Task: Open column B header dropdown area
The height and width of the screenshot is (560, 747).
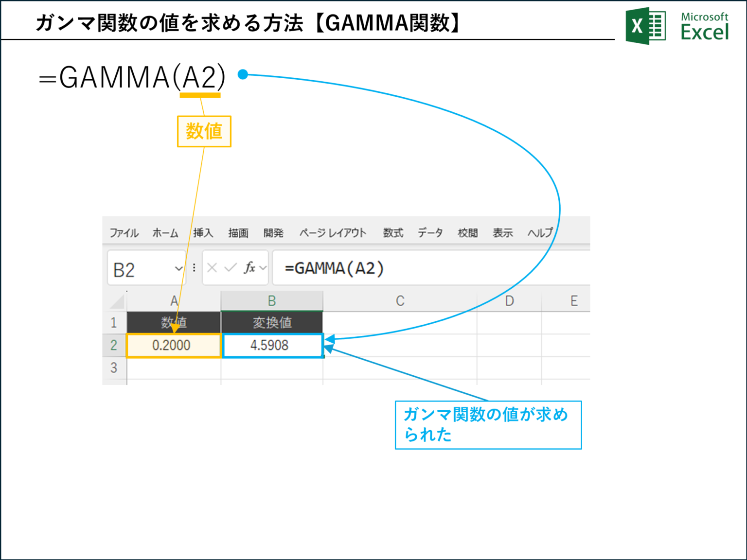Action: tap(272, 300)
